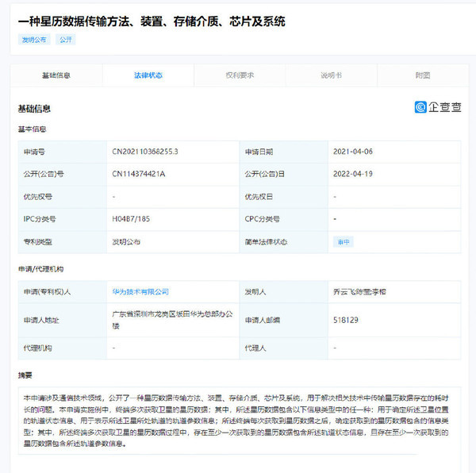This screenshot has height=473, width=476.
Task: Click the 代理人 label cell
Action: [x=283, y=348]
